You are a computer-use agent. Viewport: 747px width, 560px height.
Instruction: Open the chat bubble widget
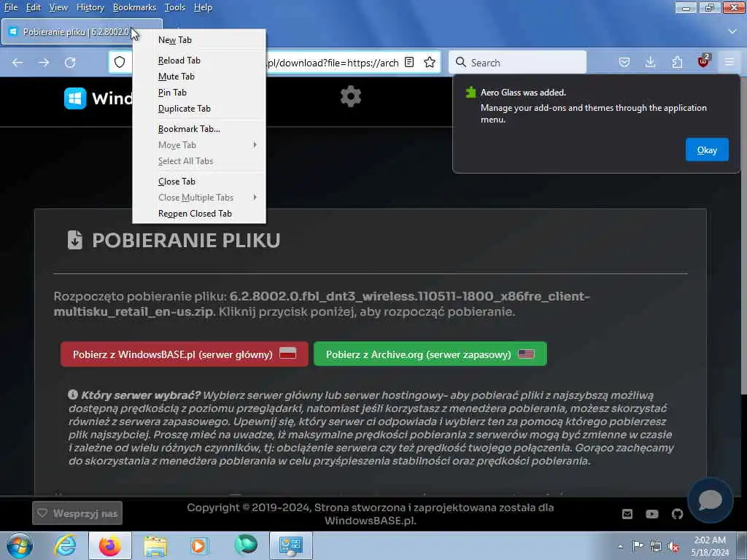pyautogui.click(x=711, y=500)
